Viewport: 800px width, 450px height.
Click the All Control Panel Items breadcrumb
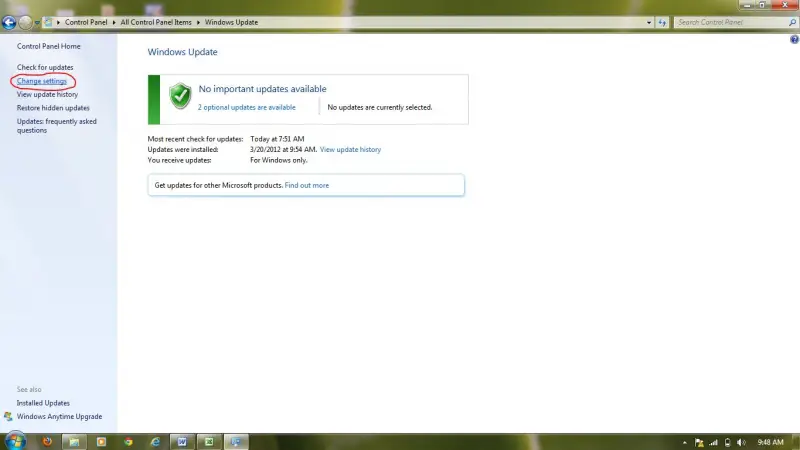pyautogui.click(x=156, y=22)
